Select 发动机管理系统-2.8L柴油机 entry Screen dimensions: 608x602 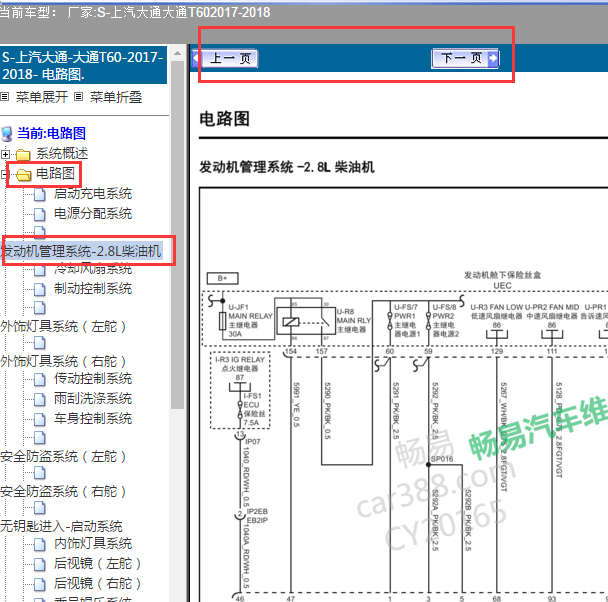point(81,251)
